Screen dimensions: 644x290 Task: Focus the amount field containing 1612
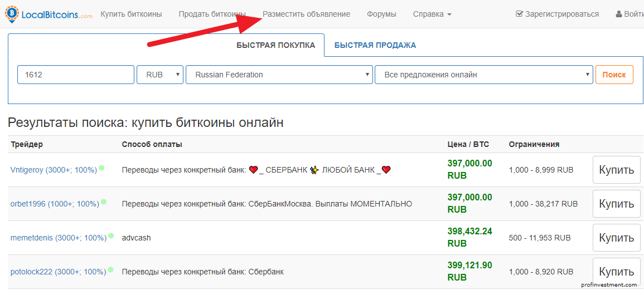click(76, 75)
